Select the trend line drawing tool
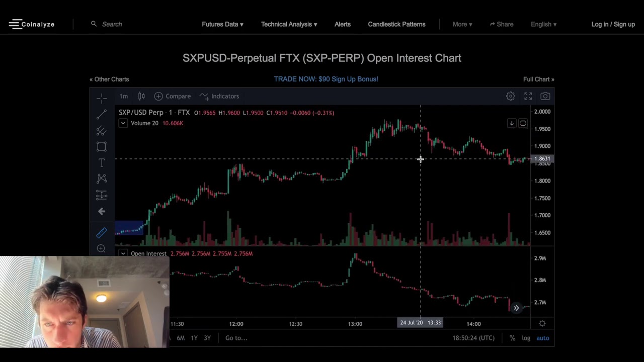644x362 pixels. coord(102,114)
